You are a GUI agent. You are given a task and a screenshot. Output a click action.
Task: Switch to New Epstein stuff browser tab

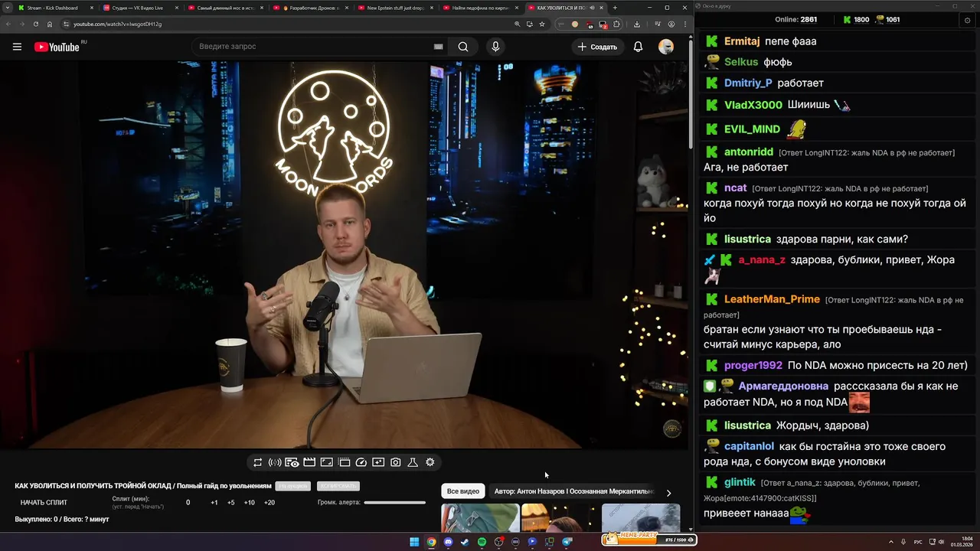(395, 8)
